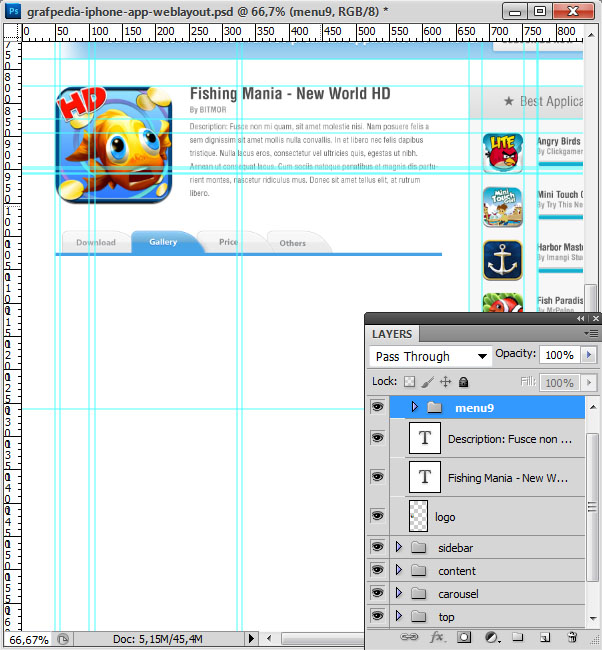Viewport: 602px width, 650px height.
Task: Create a new layer group
Action: (517, 637)
